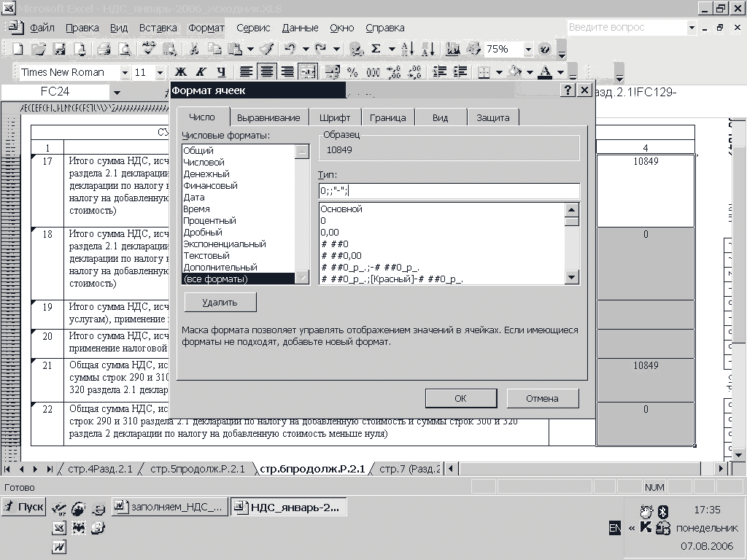Click the Save icon in the toolbar
This screenshot has height=560, width=747.
tap(60, 50)
